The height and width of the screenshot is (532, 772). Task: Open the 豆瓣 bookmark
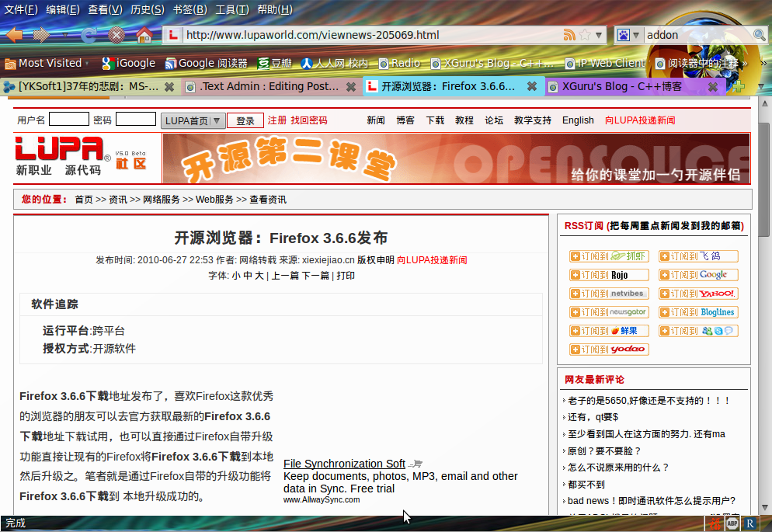tap(275, 63)
